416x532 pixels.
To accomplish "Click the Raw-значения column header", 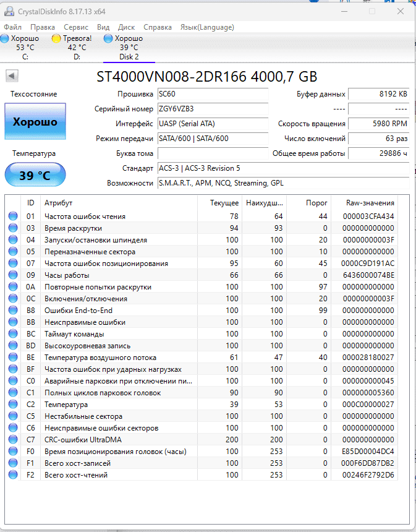I will point(371,203).
